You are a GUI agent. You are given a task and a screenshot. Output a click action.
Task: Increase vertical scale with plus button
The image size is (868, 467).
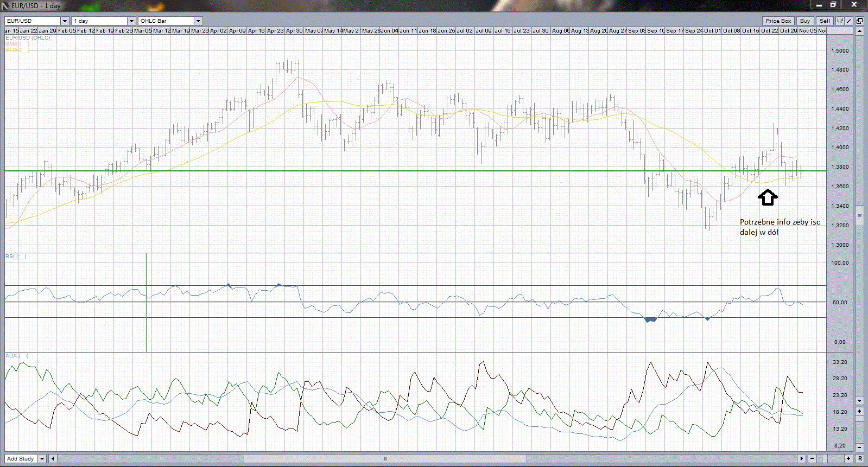click(x=859, y=412)
